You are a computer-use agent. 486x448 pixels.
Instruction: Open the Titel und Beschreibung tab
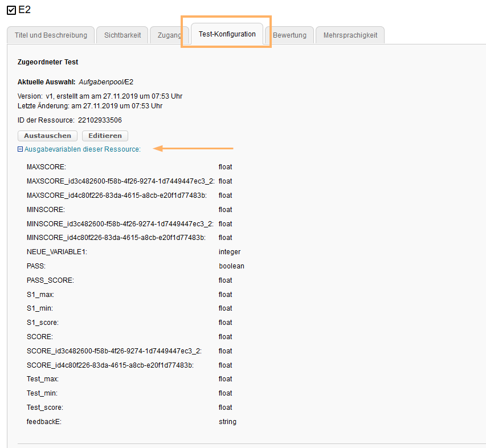pyautogui.click(x=51, y=35)
